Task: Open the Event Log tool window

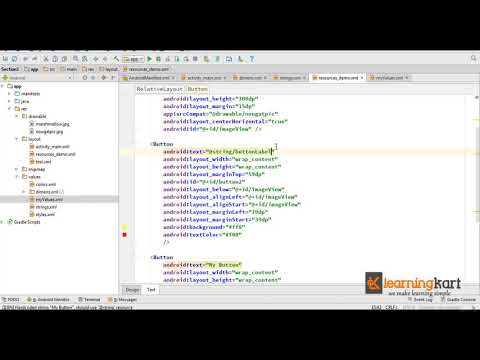Action: 421,300
